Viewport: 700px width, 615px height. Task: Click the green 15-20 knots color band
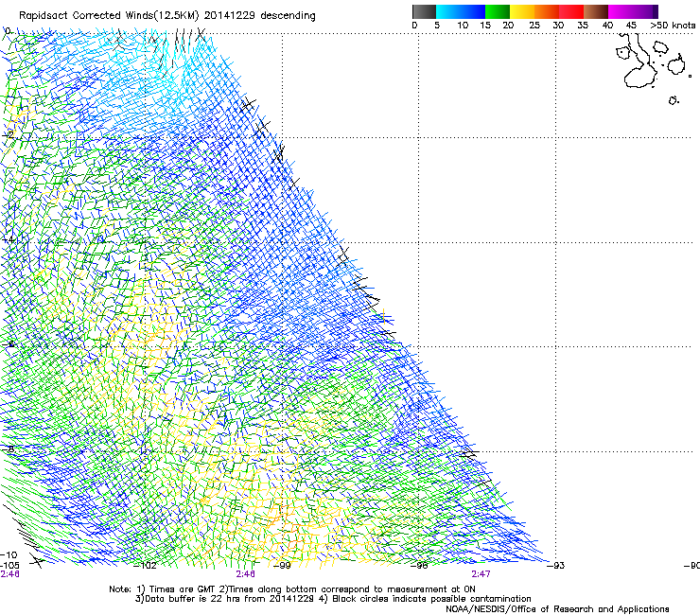(498, 11)
